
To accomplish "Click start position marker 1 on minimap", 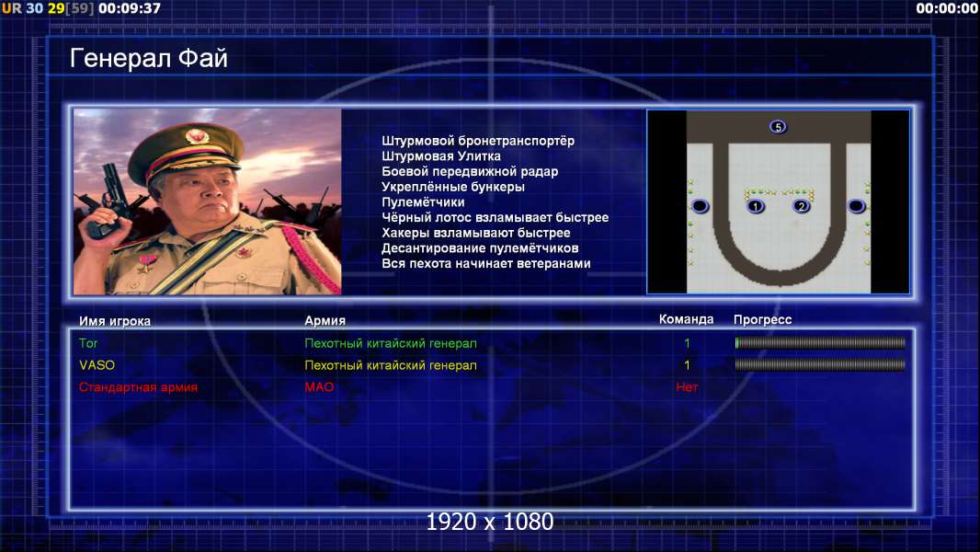I will (756, 206).
